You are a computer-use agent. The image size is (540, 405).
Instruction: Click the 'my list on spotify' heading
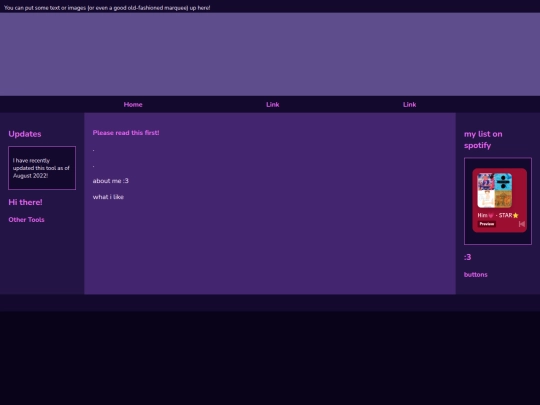click(x=483, y=139)
